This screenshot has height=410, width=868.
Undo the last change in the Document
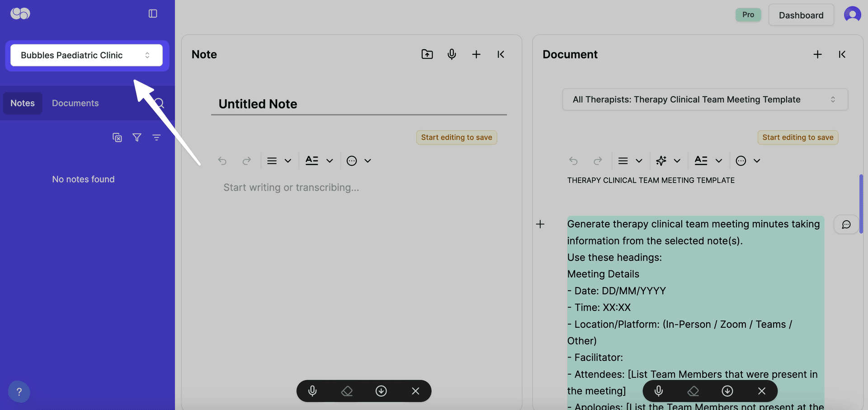click(x=573, y=160)
